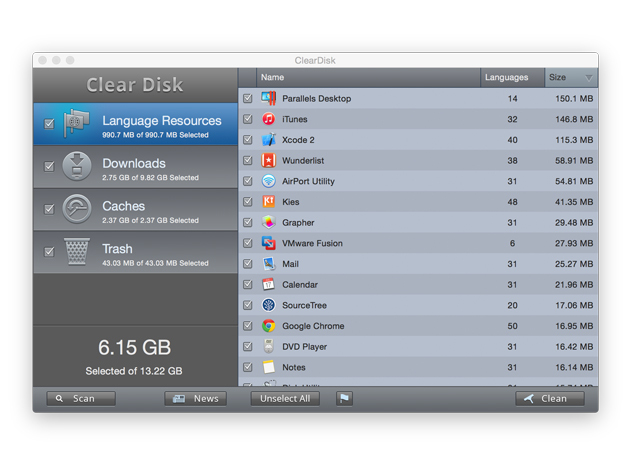
Task: Uncheck the Wunderlist row checkbox
Action: 248,161
